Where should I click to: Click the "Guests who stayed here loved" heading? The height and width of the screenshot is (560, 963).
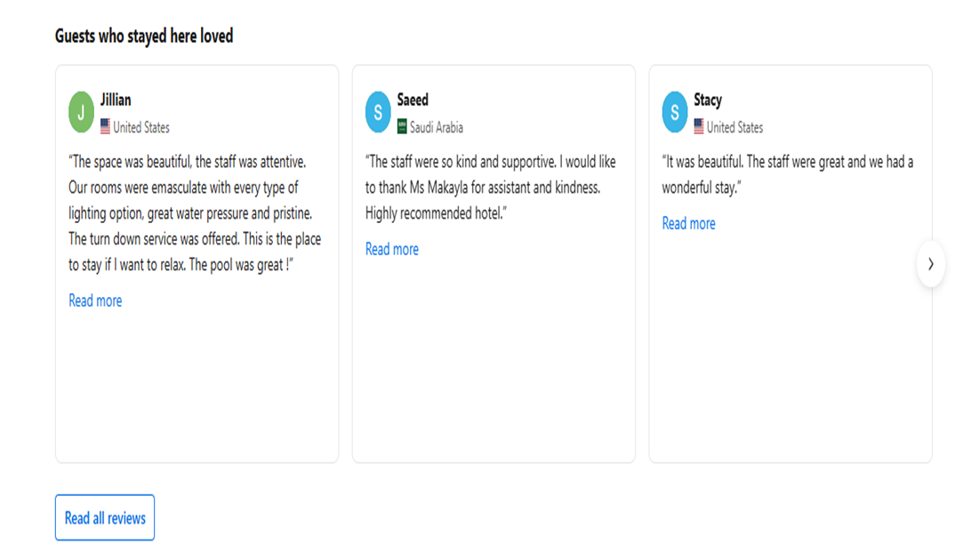click(144, 36)
